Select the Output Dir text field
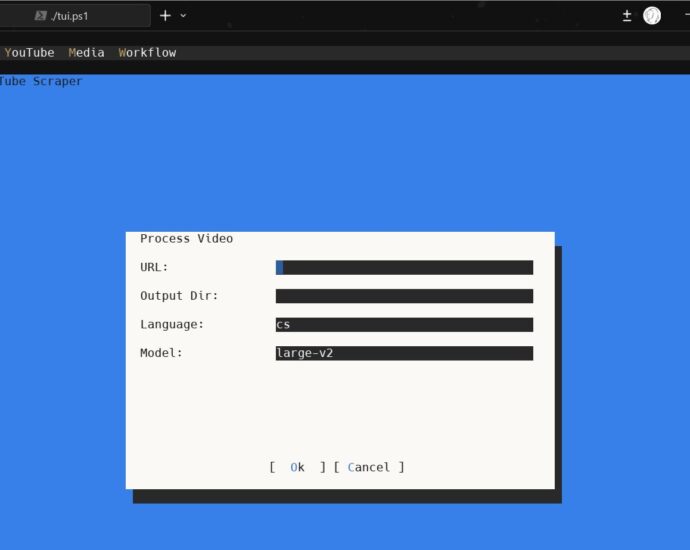This screenshot has height=550, width=690. click(x=404, y=296)
